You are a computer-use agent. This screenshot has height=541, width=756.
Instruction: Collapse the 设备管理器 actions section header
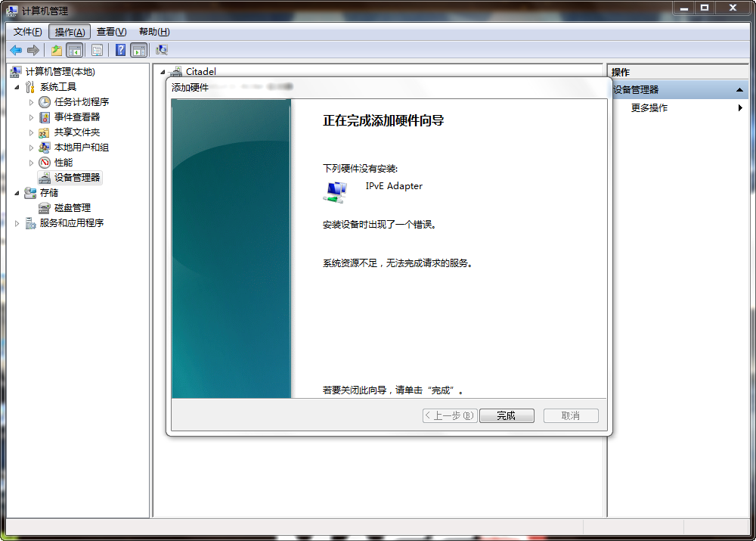tap(739, 90)
